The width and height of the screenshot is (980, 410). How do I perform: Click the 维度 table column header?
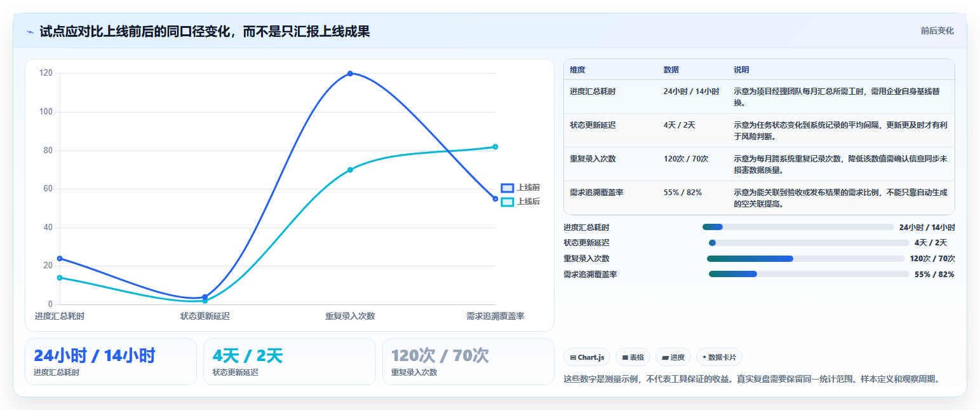coord(577,69)
